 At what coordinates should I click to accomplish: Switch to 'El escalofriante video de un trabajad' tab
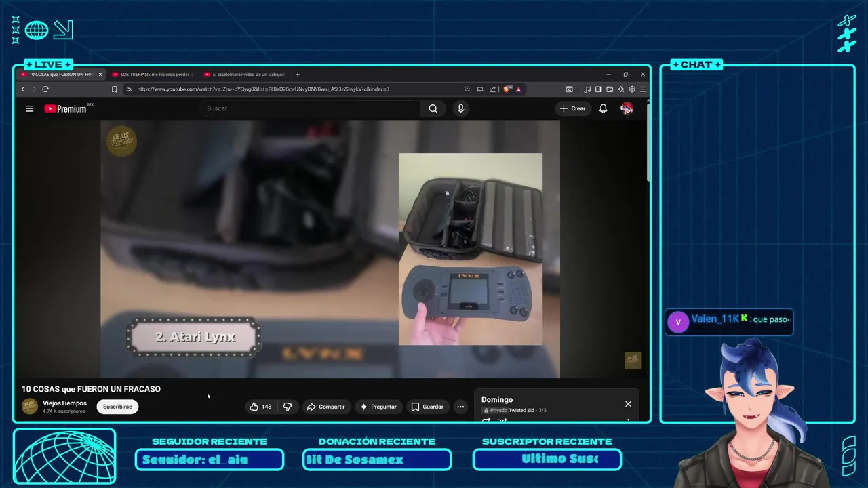(245, 75)
